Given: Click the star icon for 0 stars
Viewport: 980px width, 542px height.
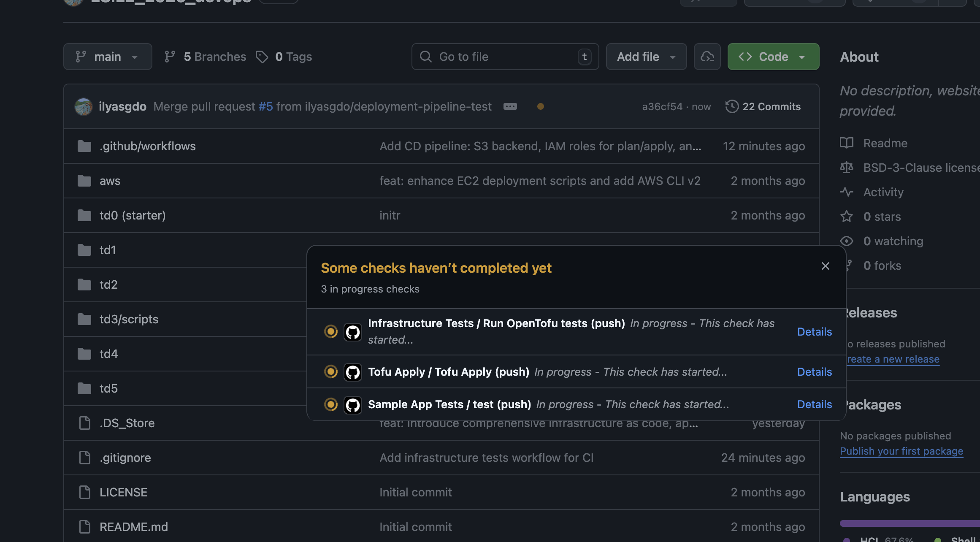Looking at the screenshot, I should click(x=847, y=217).
